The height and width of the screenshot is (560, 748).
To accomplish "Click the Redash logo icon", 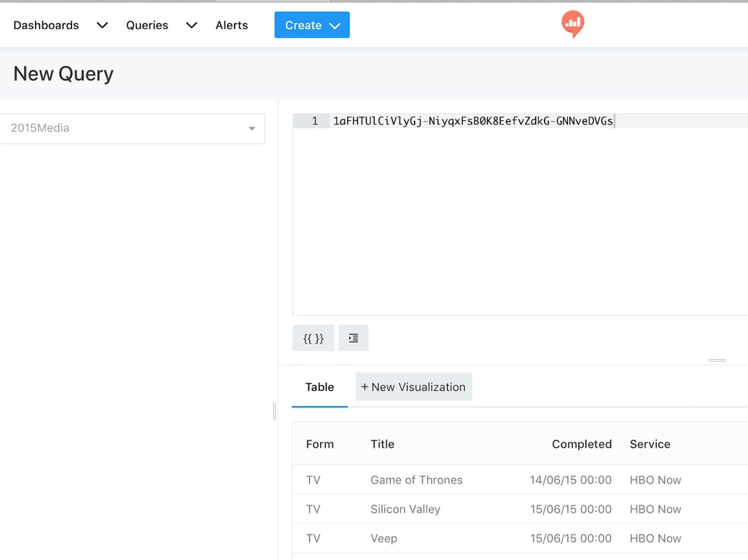I will (572, 24).
